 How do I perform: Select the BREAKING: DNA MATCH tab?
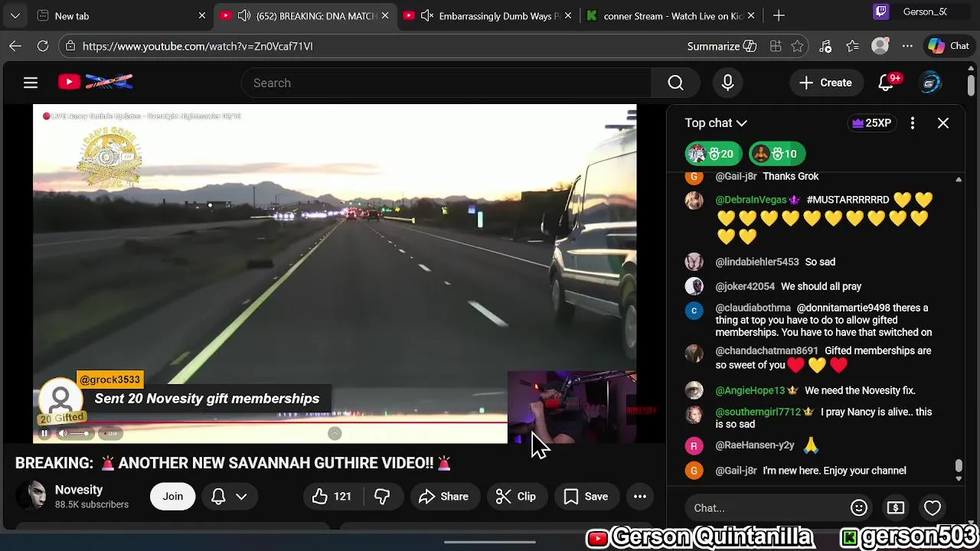(306, 15)
